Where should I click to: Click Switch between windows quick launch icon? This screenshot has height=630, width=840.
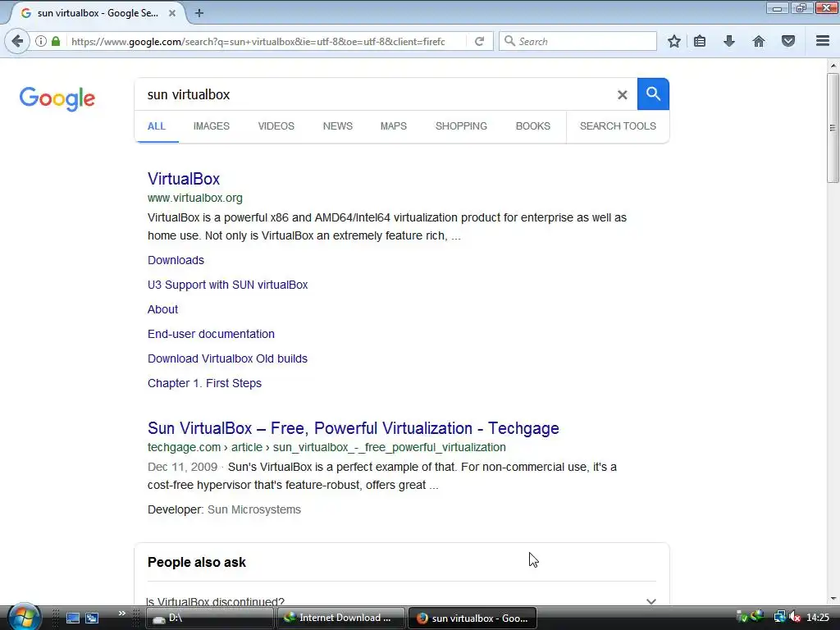tap(92, 619)
